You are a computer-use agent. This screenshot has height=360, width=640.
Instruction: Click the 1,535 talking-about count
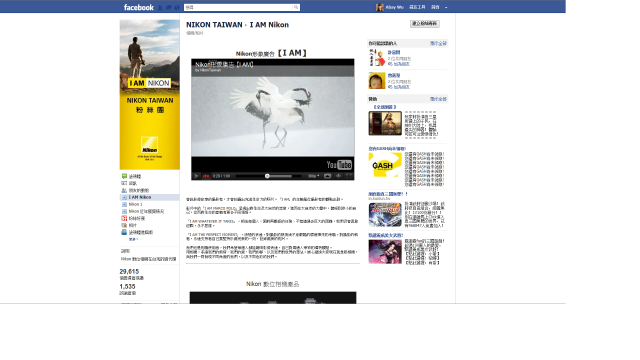tap(127, 287)
